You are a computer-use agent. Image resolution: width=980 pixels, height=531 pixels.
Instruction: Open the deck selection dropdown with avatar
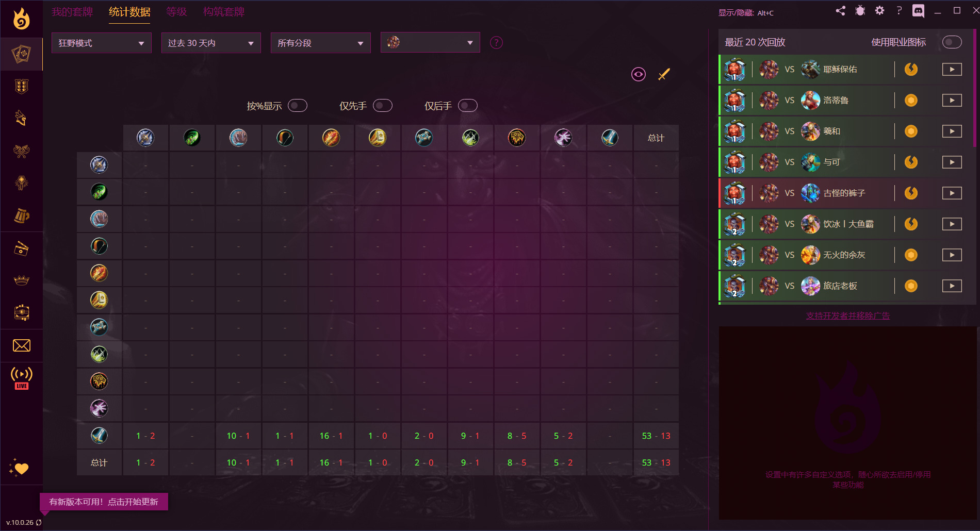pos(430,43)
